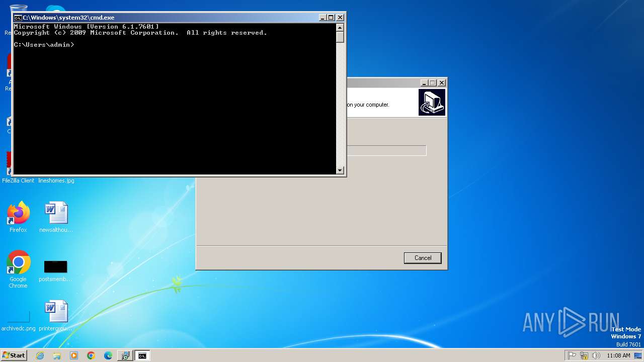This screenshot has height=362, width=644.
Task: Open Microsoft Edge from the taskbar
Action: point(108,355)
